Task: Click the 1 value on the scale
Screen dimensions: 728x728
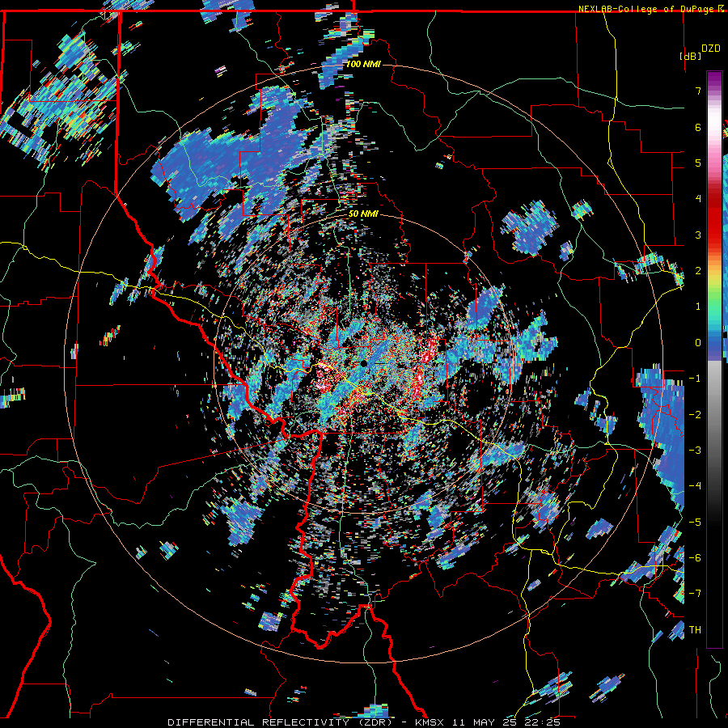Action: 698,307
